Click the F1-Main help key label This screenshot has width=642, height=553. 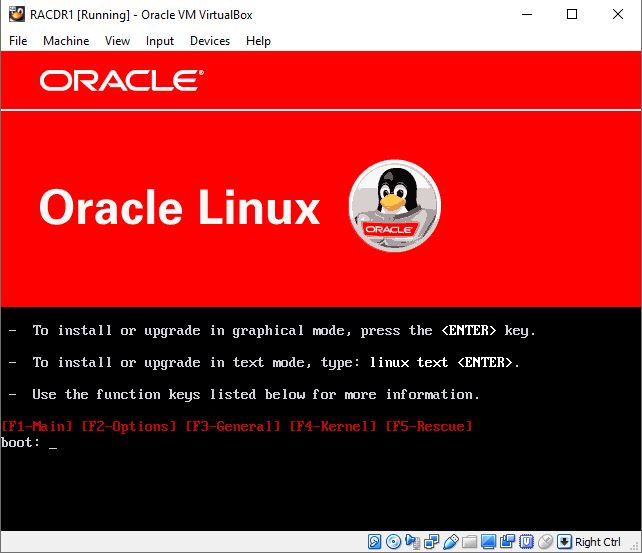click(37, 427)
